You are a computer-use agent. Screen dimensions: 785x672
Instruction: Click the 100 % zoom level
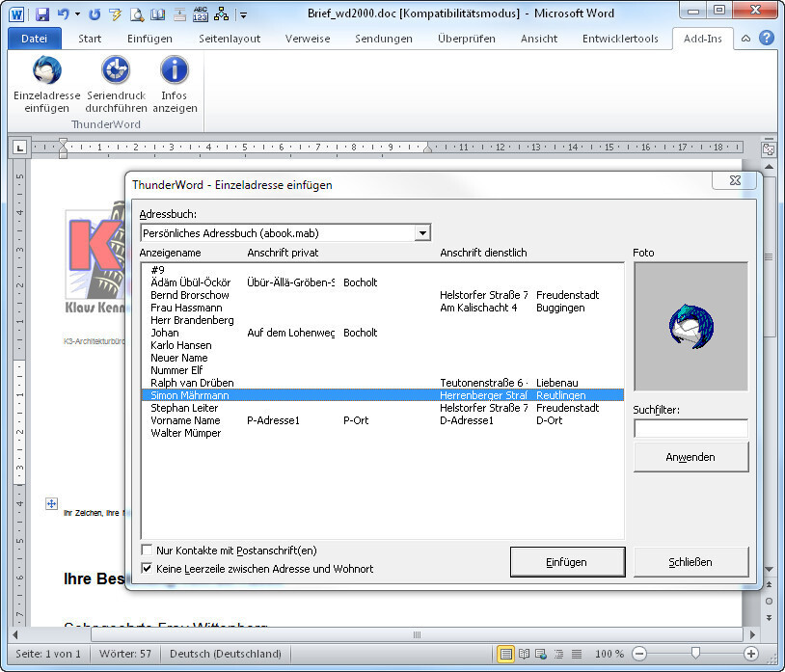coord(609,654)
